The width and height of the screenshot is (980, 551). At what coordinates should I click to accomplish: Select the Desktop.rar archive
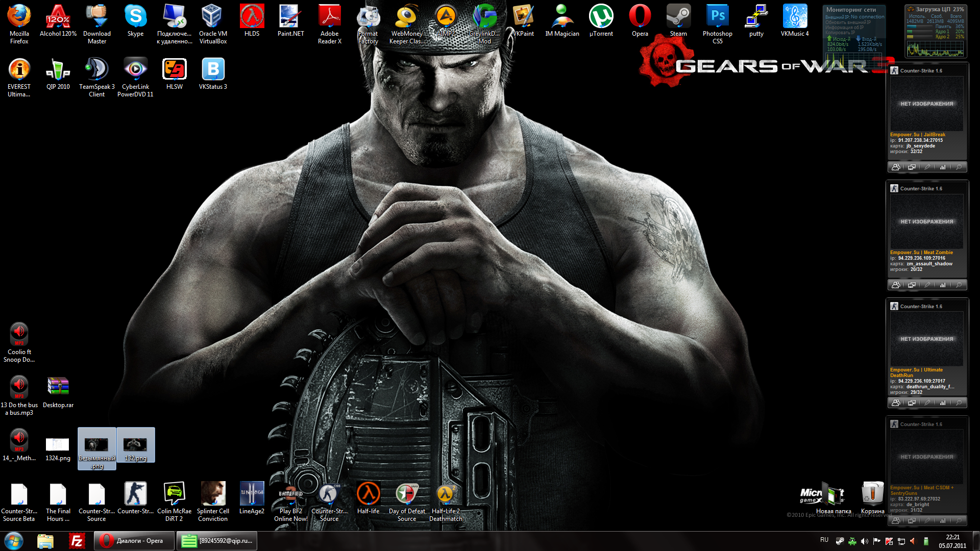pos(58,392)
